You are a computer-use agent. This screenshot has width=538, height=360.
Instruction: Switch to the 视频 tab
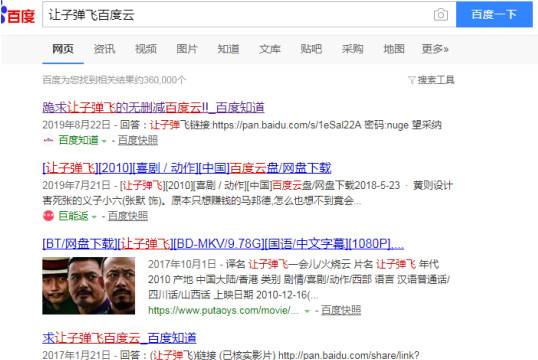tap(146, 49)
